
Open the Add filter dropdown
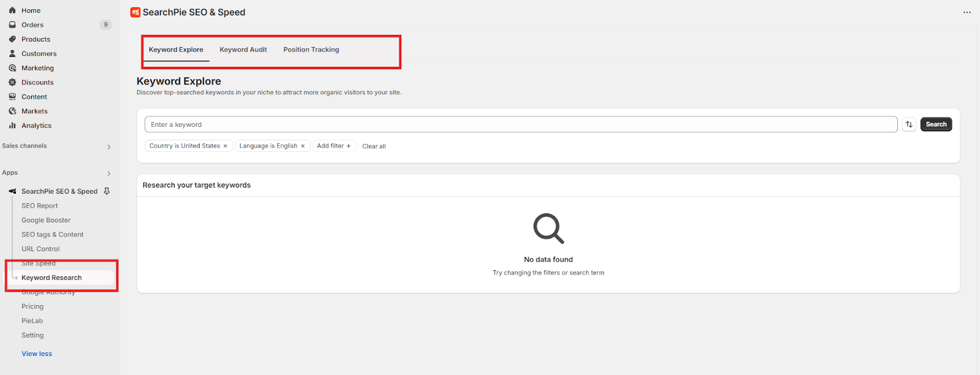(334, 146)
